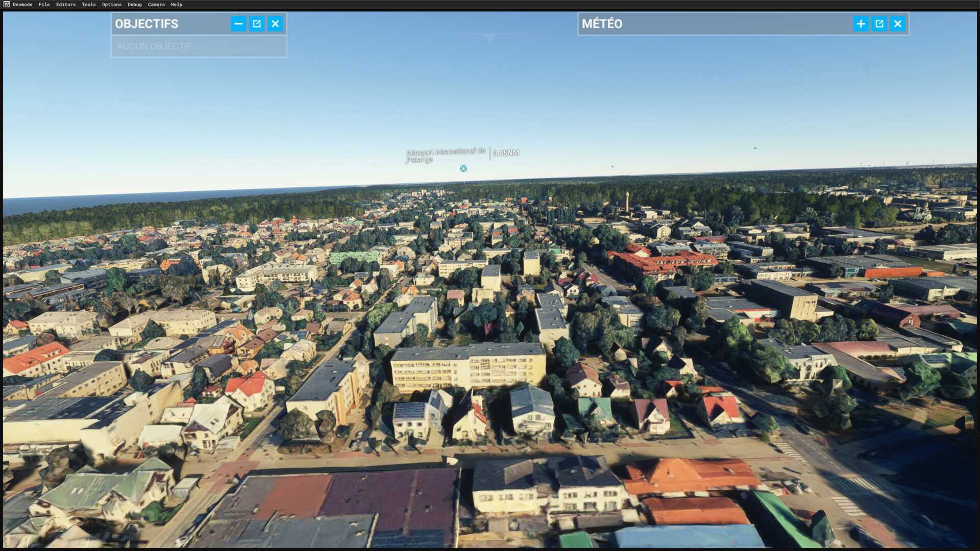Image resolution: width=980 pixels, height=551 pixels.
Task: Collapse the Objectifs panel with minus icon
Action: (238, 24)
